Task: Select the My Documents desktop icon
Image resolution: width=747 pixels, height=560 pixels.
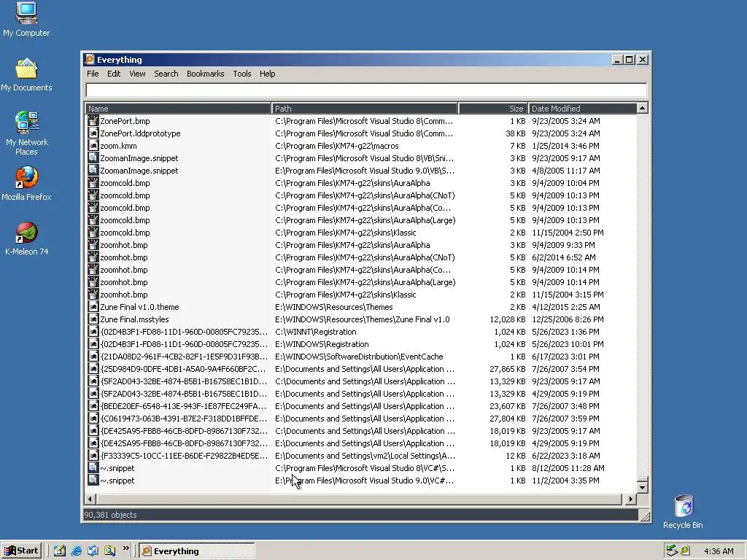Action: point(26,69)
